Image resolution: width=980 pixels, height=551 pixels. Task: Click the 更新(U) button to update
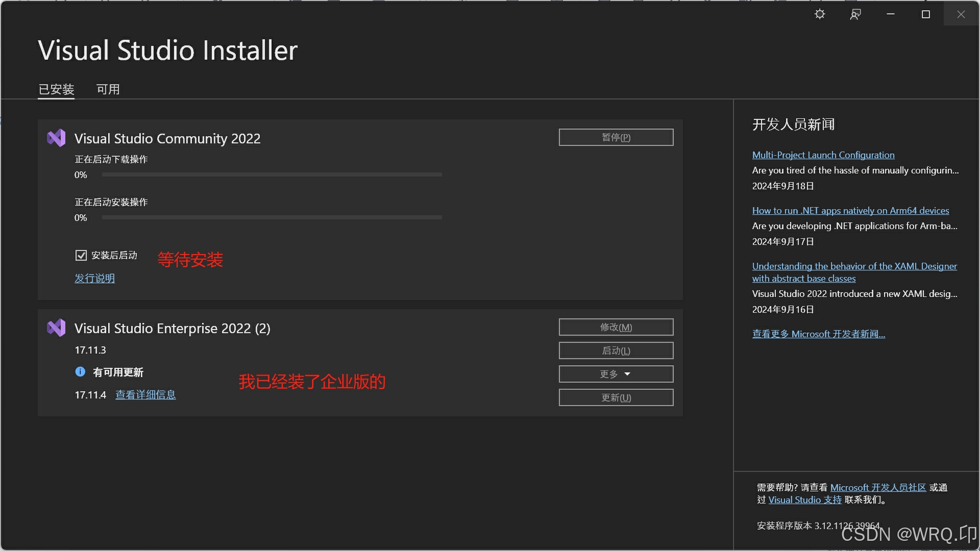(x=616, y=397)
